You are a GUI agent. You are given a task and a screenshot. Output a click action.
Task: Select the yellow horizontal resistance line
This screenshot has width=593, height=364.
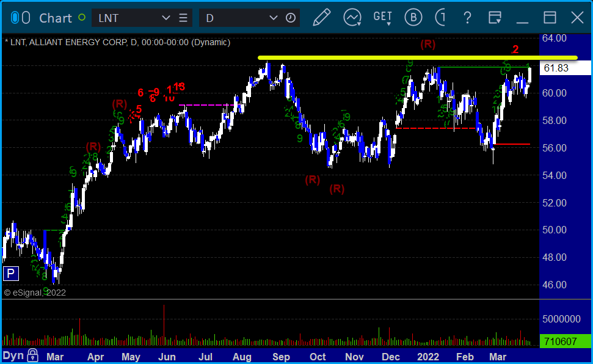click(x=418, y=58)
